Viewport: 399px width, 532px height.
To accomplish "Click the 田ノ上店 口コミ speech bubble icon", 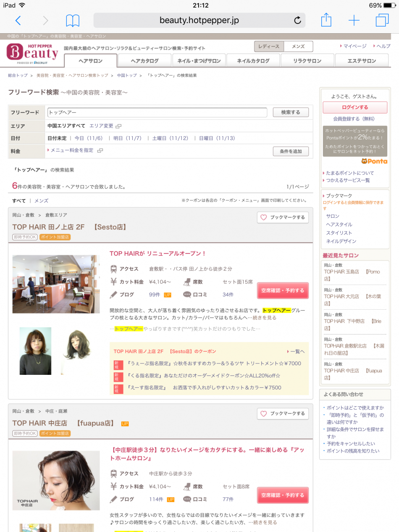I will [187, 295].
